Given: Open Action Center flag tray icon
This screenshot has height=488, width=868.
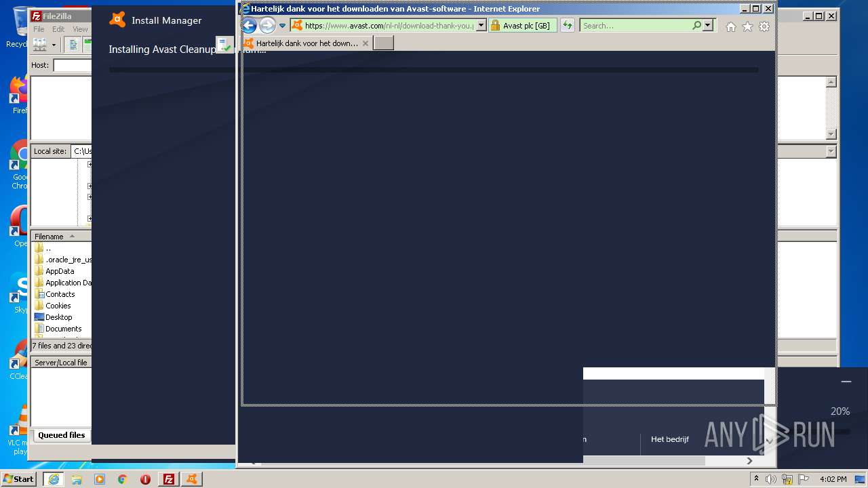Looking at the screenshot, I should (803, 479).
